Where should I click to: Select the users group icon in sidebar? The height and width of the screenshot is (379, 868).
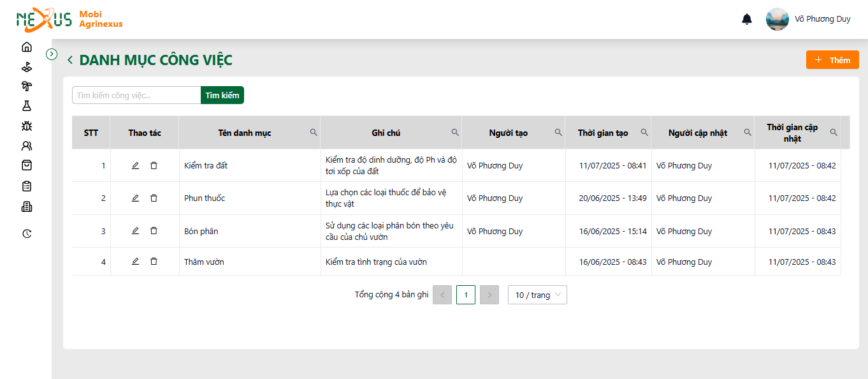click(26, 145)
